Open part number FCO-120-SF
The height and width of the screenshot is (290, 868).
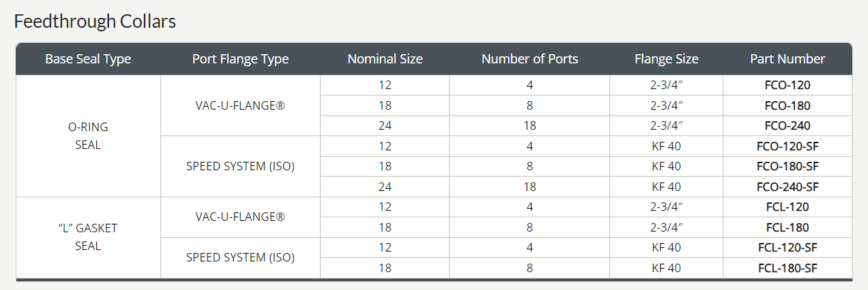tap(787, 146)
